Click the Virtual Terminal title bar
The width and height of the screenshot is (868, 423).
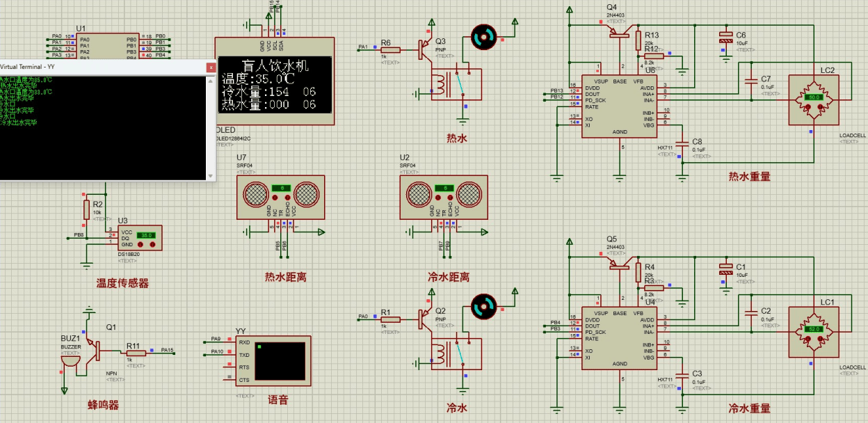(104, 67)
